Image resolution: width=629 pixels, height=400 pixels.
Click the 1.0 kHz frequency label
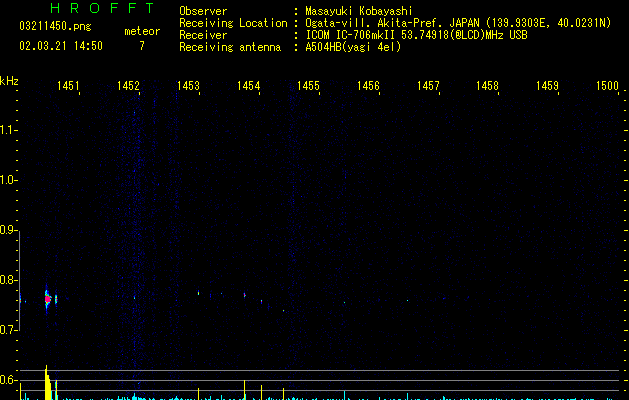click(8, 180)
